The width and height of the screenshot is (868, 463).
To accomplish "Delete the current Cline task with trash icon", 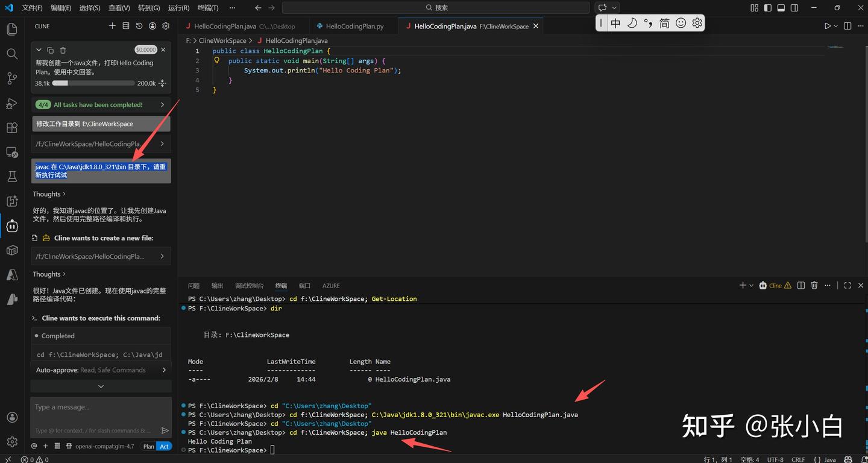I will click(x=63, y=50).
